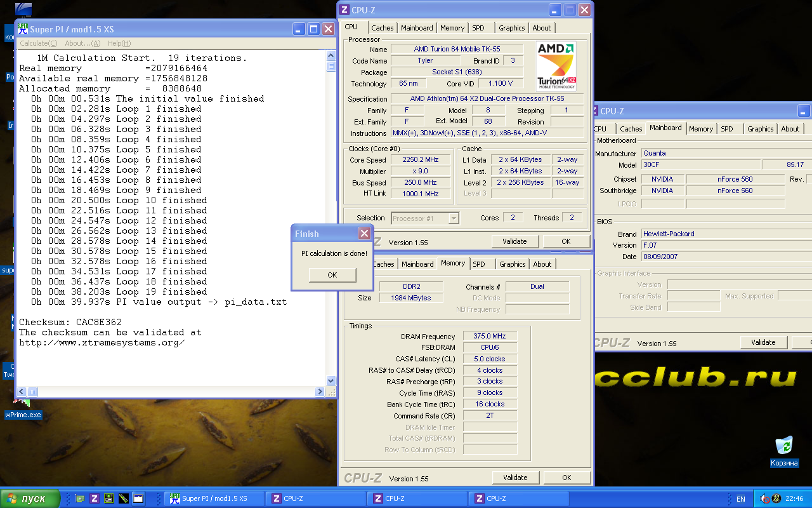
Task: Click the Z icon in the CPU-Z Mainboard window title
Action: tap(596, 110)
